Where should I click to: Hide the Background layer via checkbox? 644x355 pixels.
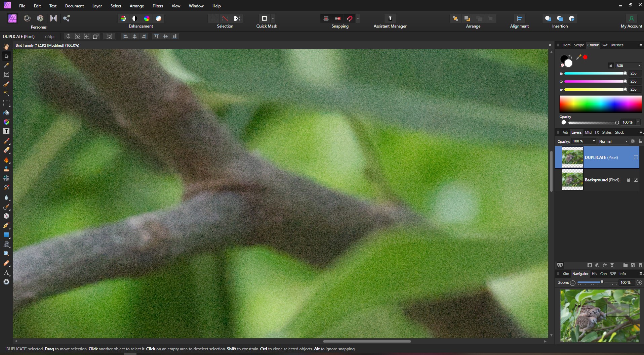(636, 180)
